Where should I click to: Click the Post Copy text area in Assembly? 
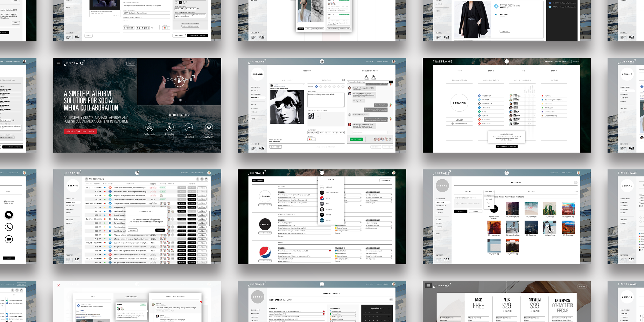[x=326, y=100]
